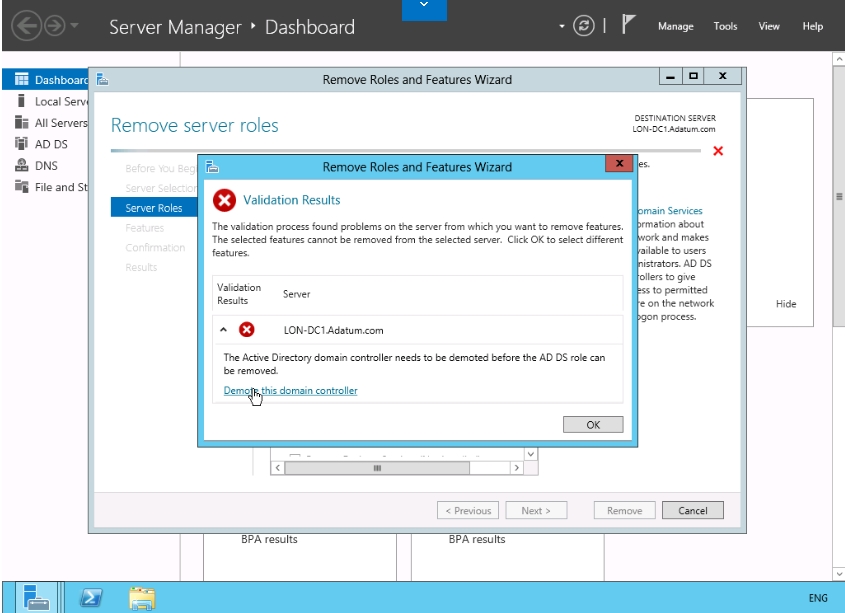Click the Previous button in the wizard
The image size is (845, 613).
click(468, 510)
